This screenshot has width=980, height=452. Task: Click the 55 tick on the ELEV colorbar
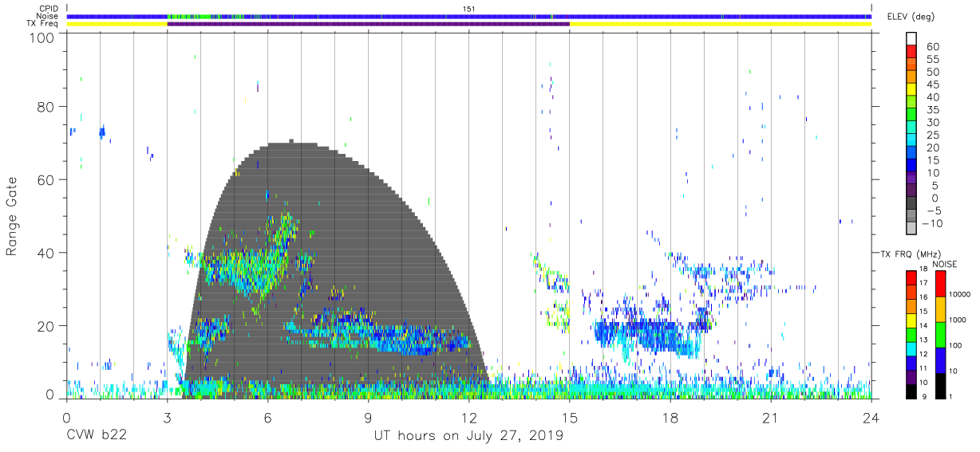(x=932, y=60)
